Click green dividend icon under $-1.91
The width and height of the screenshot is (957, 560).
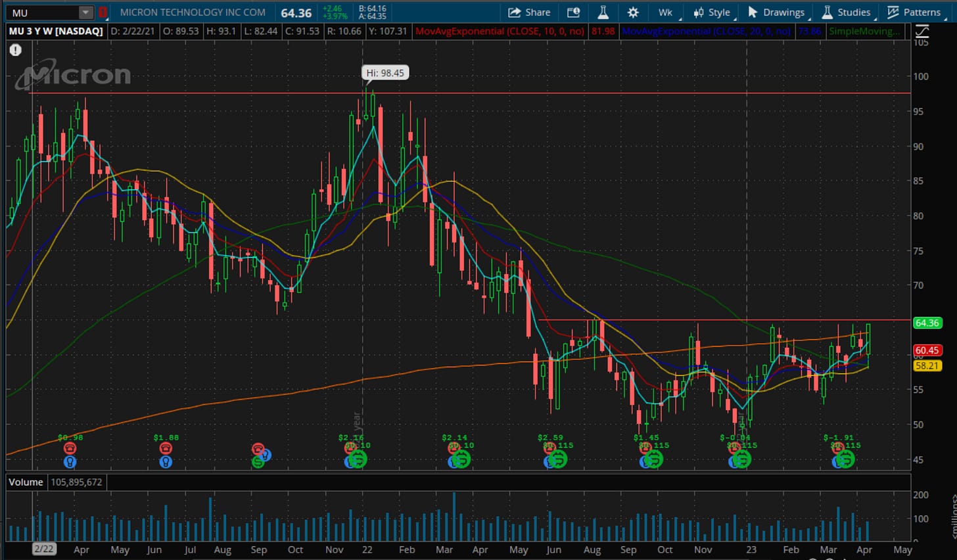(846, 459)
